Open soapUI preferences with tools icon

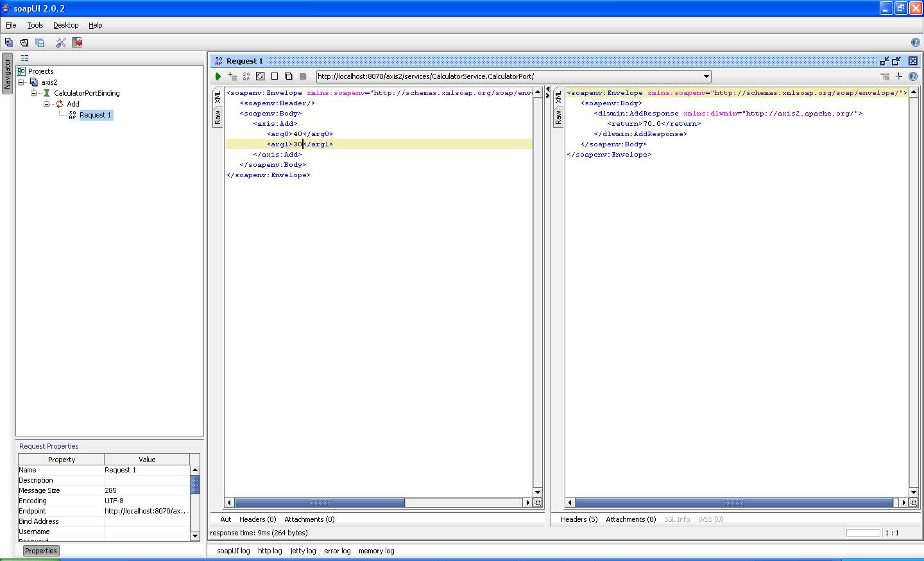click(61, 42)
